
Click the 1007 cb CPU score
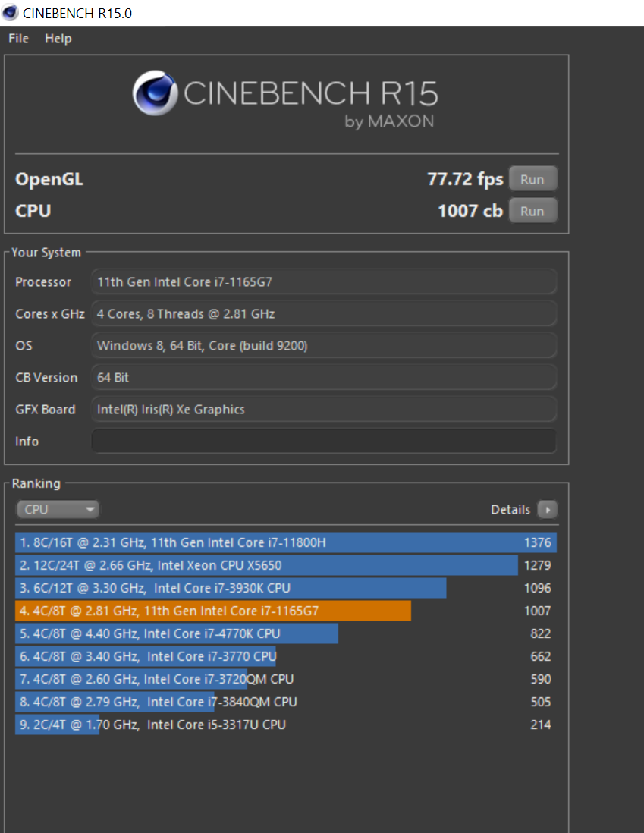(470, 211)
